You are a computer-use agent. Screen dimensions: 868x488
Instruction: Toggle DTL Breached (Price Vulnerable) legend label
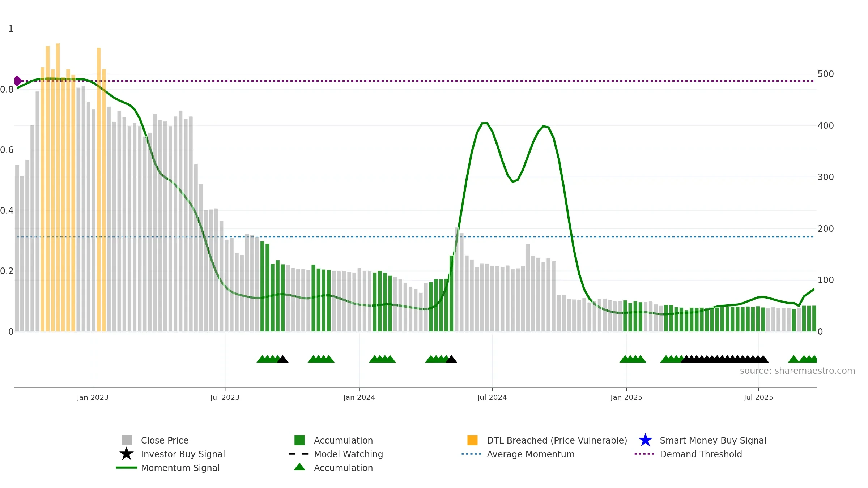557,440
